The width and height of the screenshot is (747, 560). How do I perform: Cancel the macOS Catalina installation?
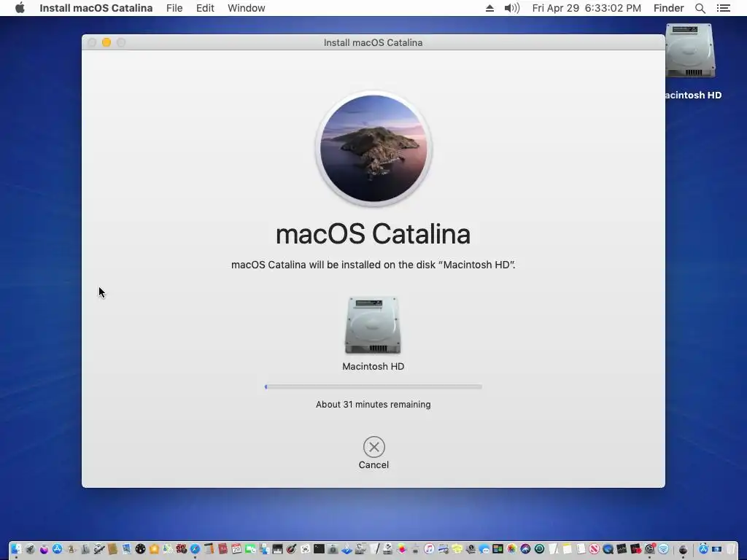pyautogui.click(x=374, y=447)
